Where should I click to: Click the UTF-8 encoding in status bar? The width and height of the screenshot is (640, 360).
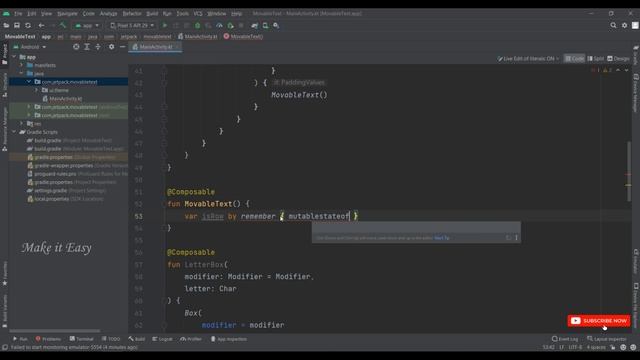point(576,347)
